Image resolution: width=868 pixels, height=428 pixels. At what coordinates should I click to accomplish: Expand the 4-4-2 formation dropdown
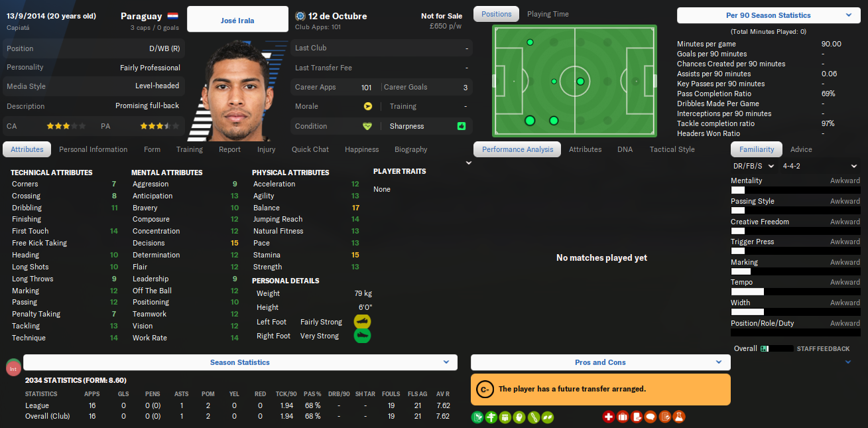click(x=820, y=166)
